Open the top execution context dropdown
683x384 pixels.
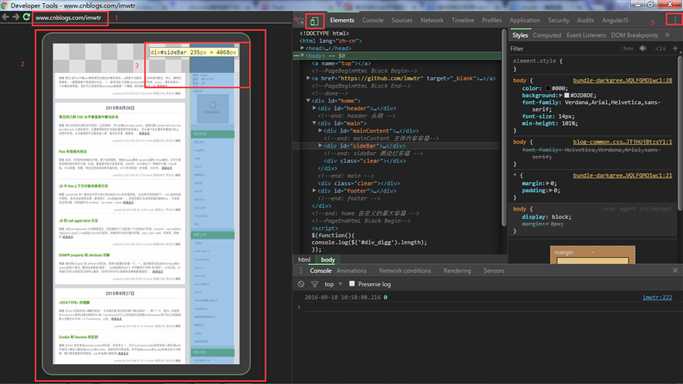(333, 284)
